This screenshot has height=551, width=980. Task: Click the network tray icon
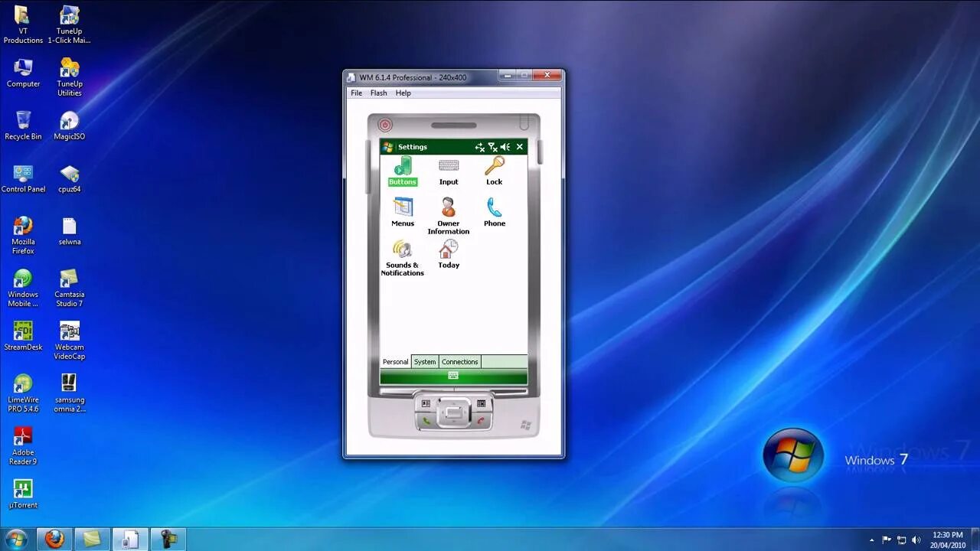click(x=901, y=540)
